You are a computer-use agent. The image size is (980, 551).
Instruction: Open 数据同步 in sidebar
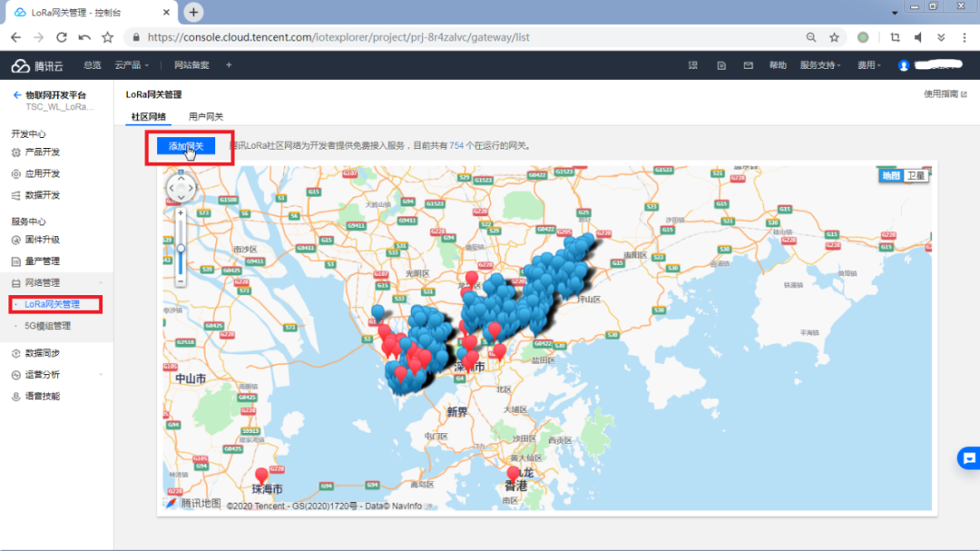[43, 353]
